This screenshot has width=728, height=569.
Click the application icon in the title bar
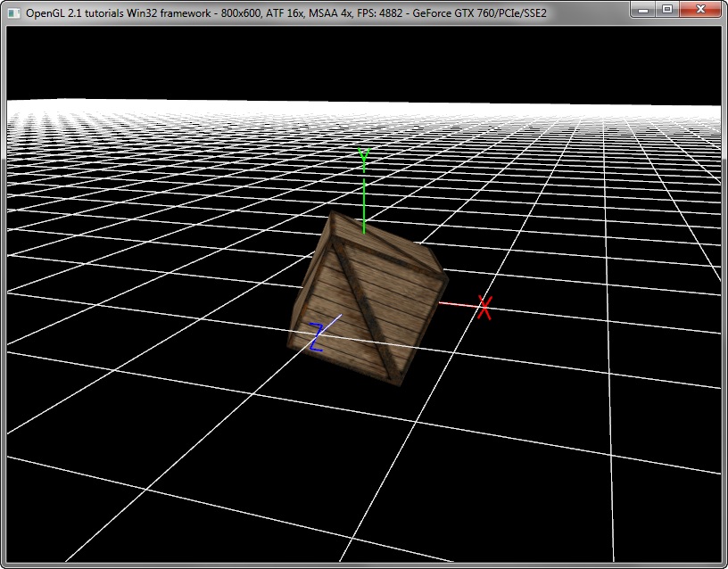[x=14, y=13]
